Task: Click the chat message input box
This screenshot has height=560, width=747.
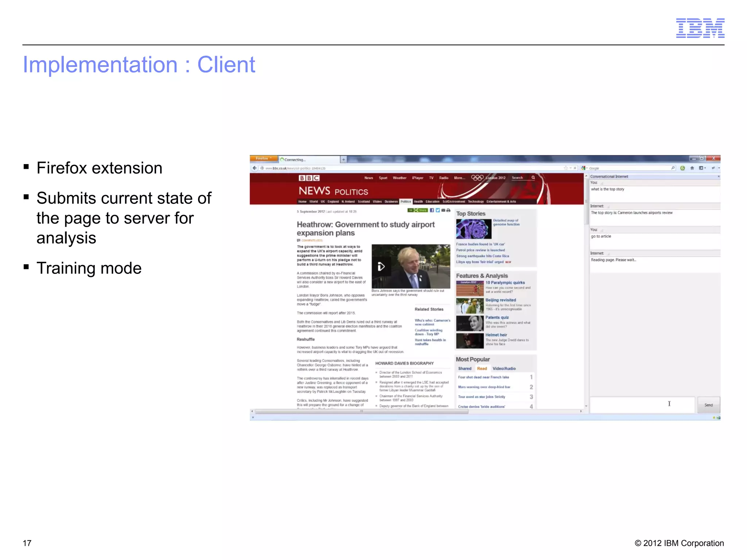Action: (642, 405)
